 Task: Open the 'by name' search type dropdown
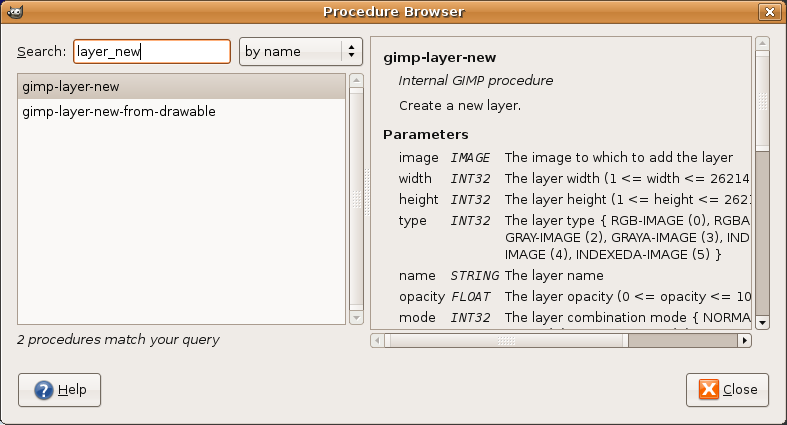pyautogui.click(x=301, y=51)
